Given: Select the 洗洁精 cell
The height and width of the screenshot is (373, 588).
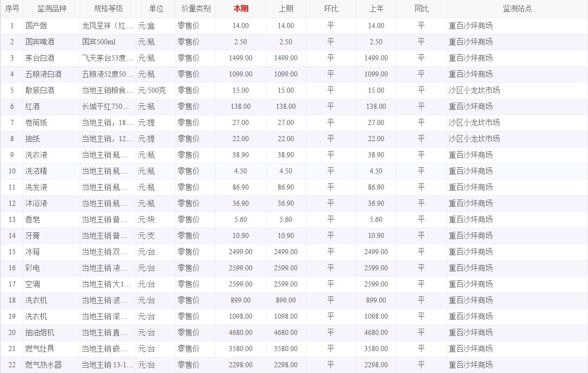Looking at the screenshot, I should [36, 171].
